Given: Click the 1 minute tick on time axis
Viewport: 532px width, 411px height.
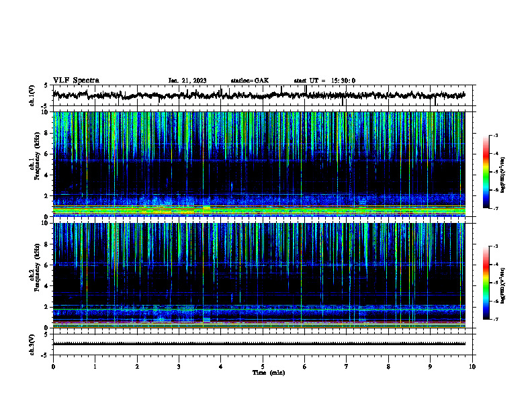Looking at the screenshot, I should (x=95, y=367).
